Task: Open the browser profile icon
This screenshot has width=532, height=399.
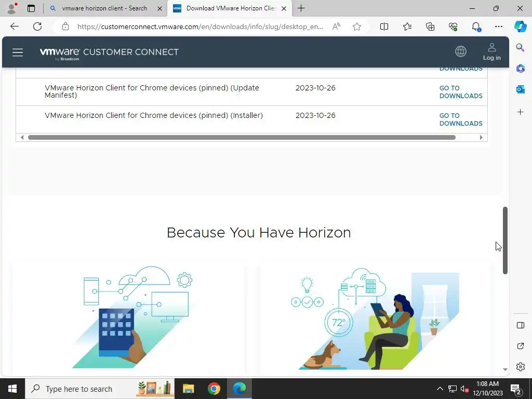Action: [x=12, y=8]
